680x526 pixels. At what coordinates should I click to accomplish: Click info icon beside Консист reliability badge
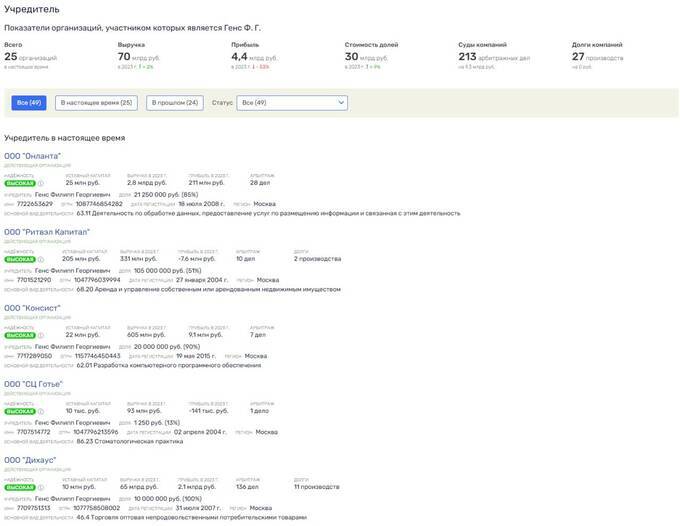(x=41, y=335)
